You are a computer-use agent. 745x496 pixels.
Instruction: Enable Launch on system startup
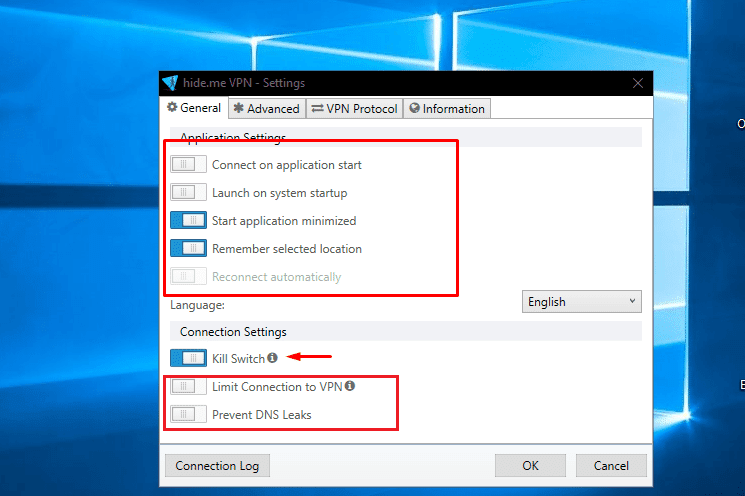188,192
